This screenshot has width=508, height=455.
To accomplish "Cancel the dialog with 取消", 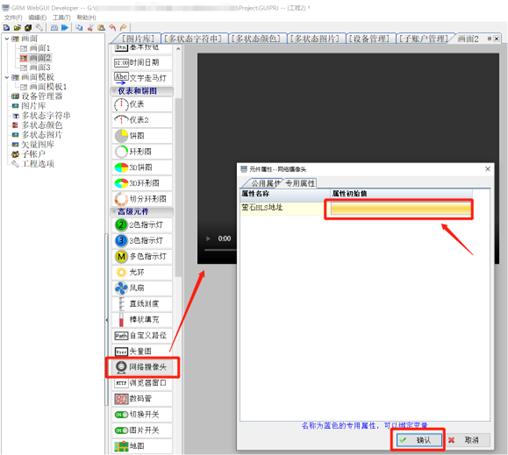I will 468,440.
